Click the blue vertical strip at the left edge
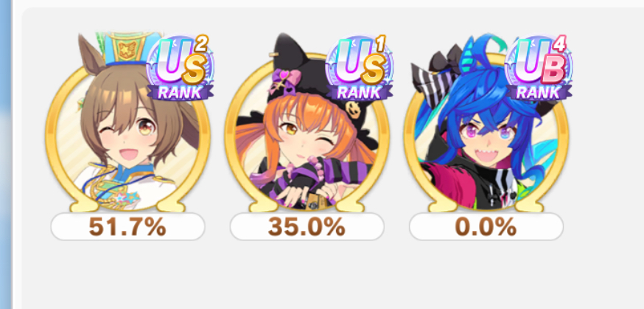This screenshot has width=644, height=309. click(x=5, y=155)
